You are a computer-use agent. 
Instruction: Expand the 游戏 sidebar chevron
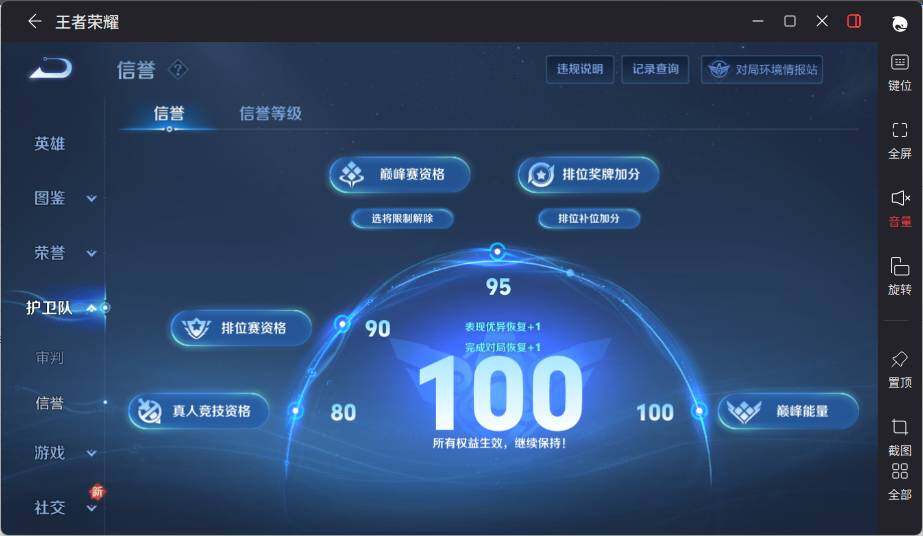click(91, 453)
